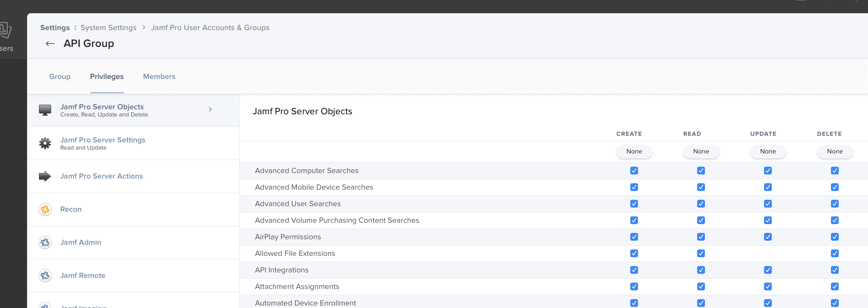Select the Jamf Remote category

tap(133, 276)
